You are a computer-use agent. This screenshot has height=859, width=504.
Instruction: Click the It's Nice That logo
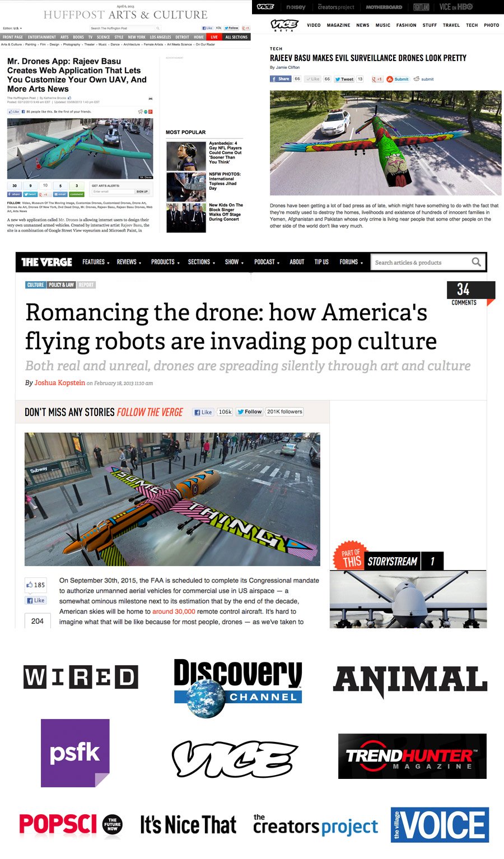188,825
